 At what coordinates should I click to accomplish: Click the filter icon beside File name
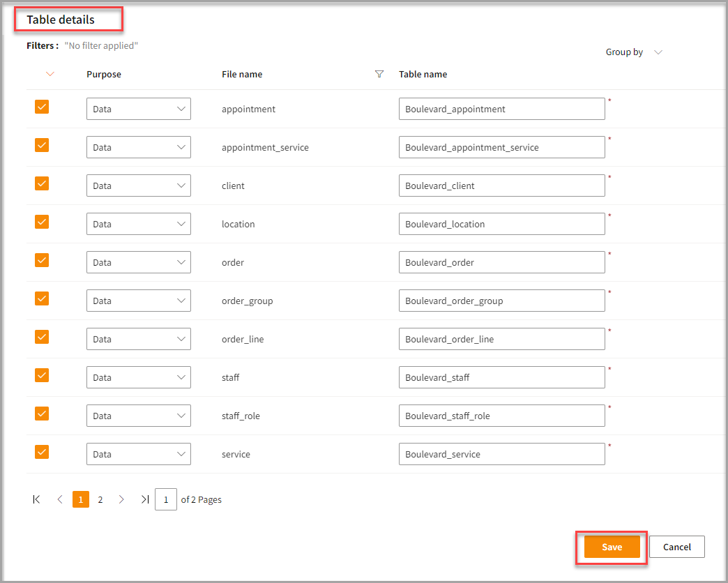[x=379, y=74]
